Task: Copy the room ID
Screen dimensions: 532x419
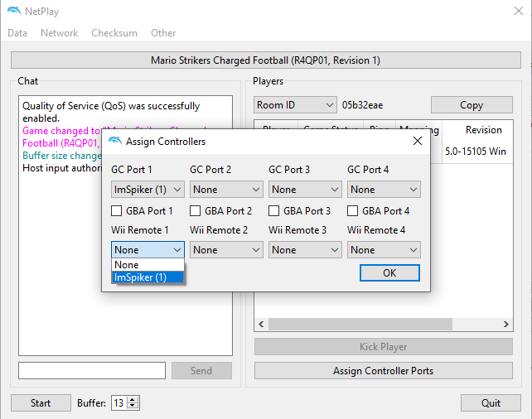Action: tap(472, 105)
